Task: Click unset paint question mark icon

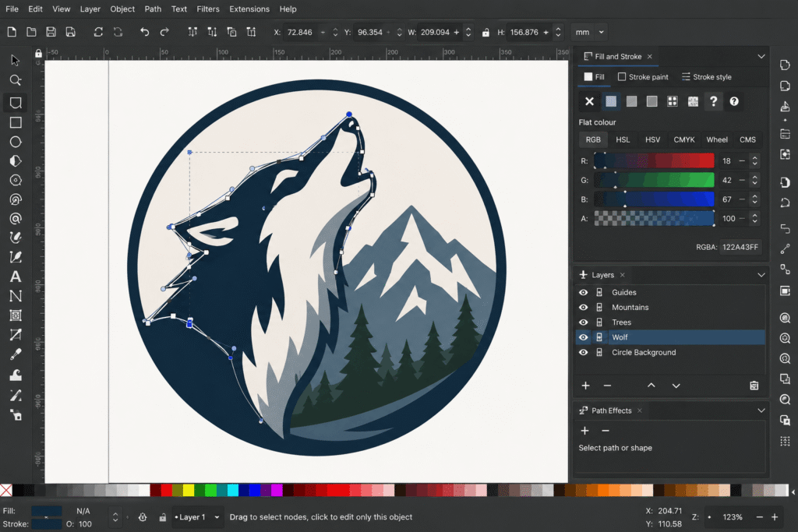Action: (714, 101)
